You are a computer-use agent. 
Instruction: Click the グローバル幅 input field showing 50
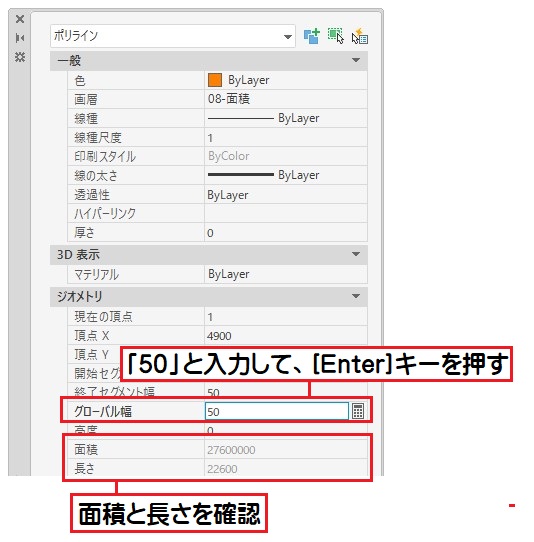[x=277, y=411]
